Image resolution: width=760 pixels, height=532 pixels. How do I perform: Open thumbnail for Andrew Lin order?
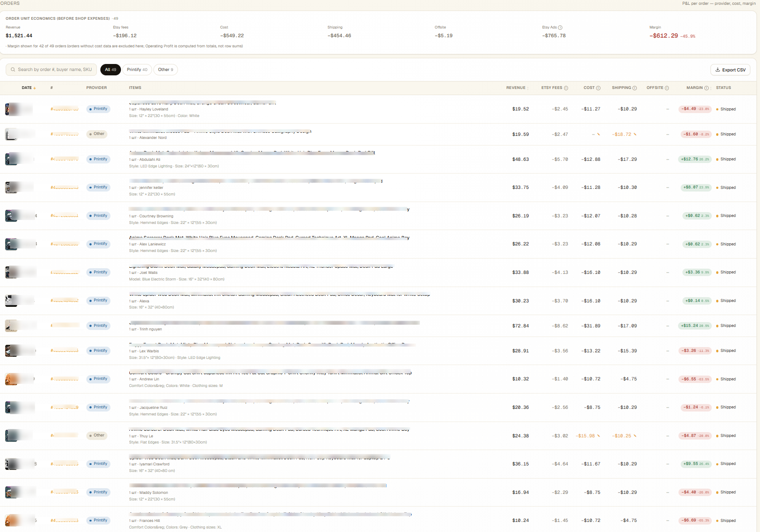(11, 379)
